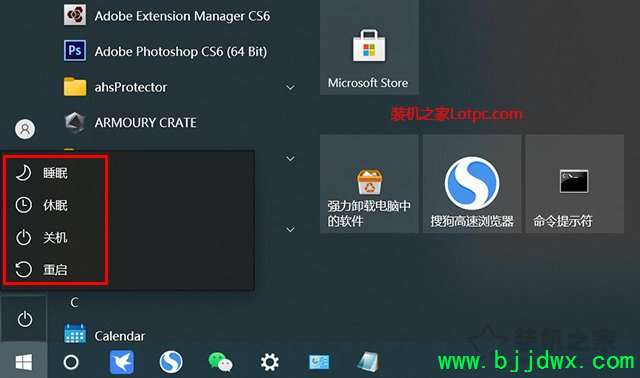This screenshot has height=378, width=640.
Task: Open the 强力卸载电脑中的软件 tile
Action: [x=369, y=184]
